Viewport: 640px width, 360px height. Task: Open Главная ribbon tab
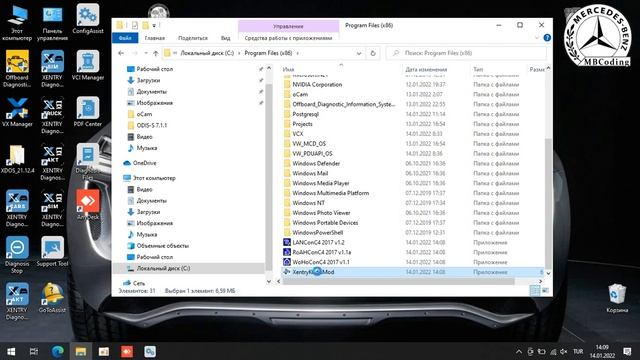tap(155, 38)
